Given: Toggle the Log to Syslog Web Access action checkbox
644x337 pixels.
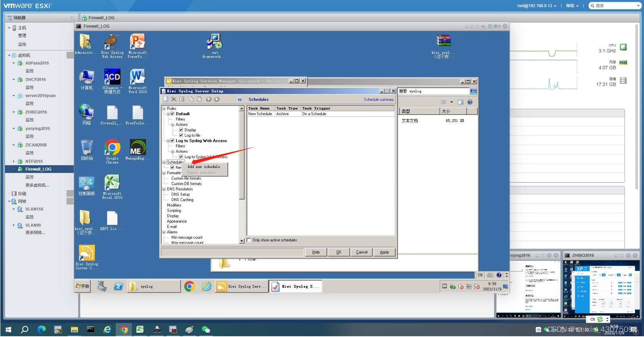Looking at the screenshot, I should (181, 157).
